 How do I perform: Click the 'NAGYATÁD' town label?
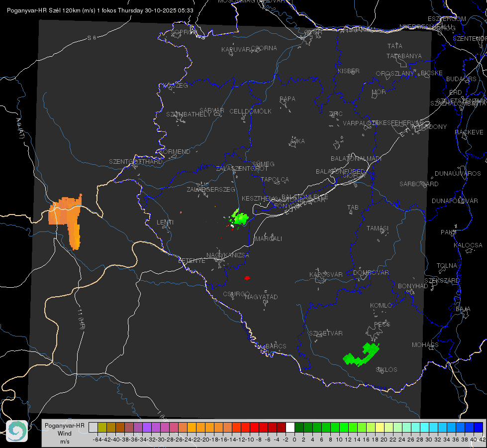point(261,297)
